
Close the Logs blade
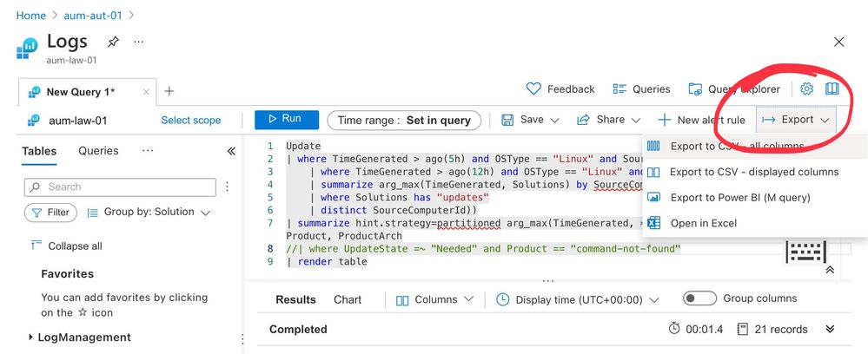(x=838, y=42)
